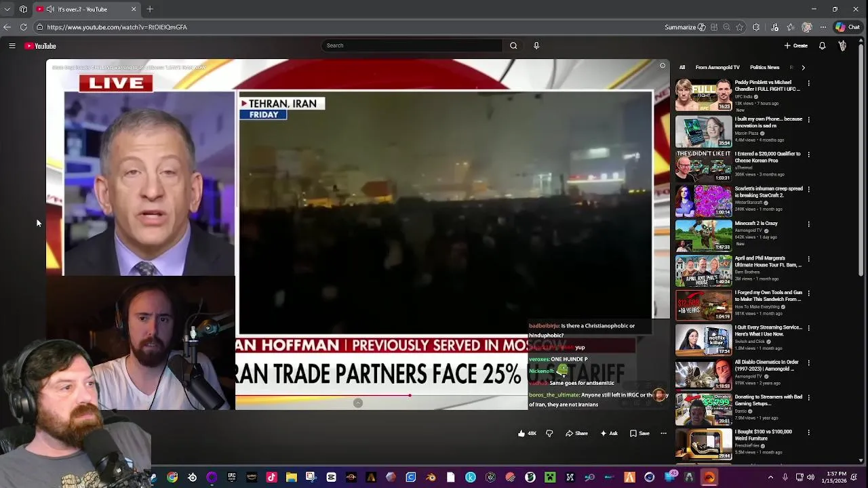Viewport: 868px width, 488px height.
Task: Open the browser media control icon
Action: (x=774, y=27)
